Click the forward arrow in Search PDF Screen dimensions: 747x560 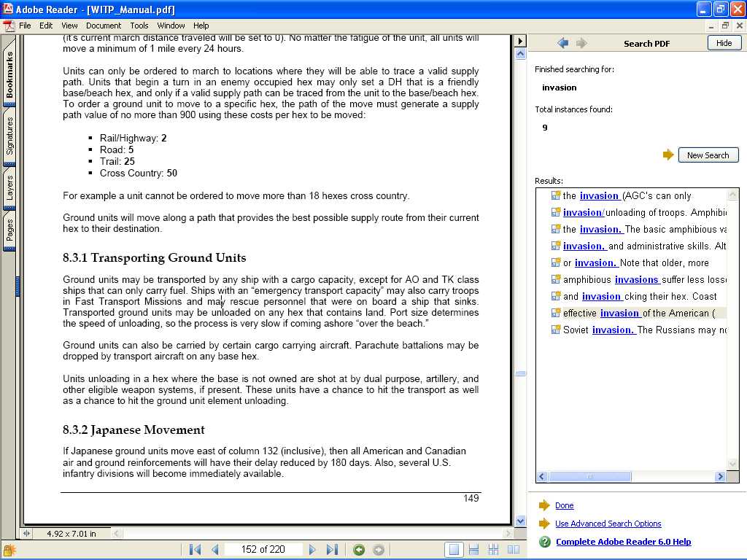tap(581, 43)
